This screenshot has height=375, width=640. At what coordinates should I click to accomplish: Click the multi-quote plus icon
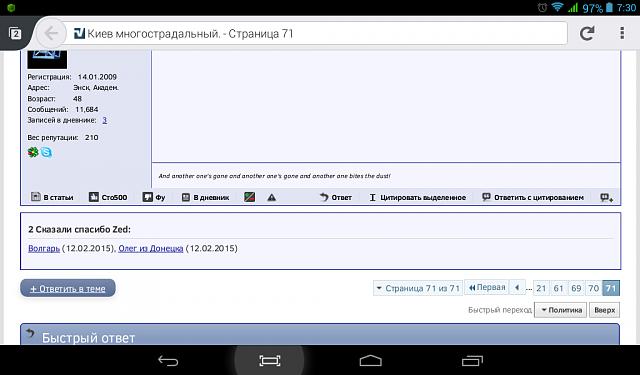click(607, 197)
